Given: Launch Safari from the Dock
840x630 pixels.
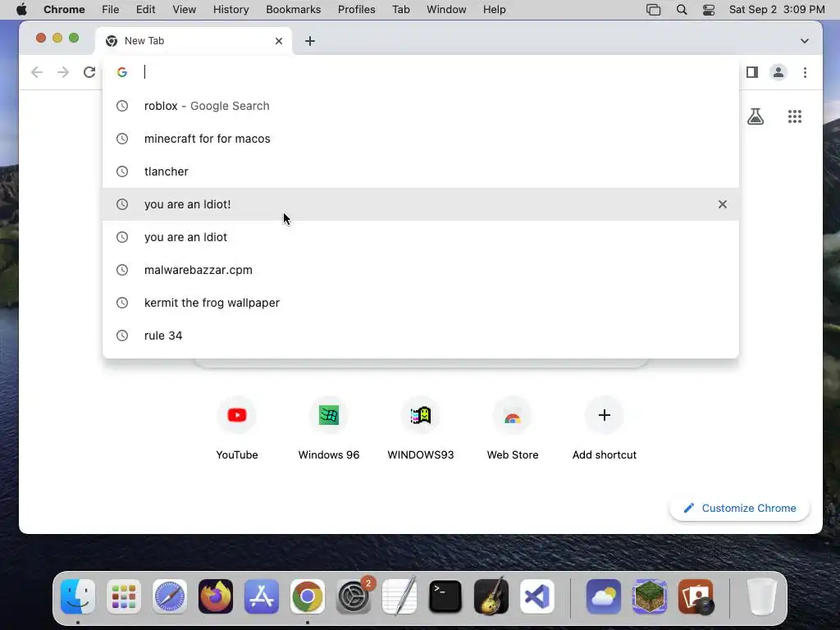Looking at the screenshot, I should [x=170, y=596].
